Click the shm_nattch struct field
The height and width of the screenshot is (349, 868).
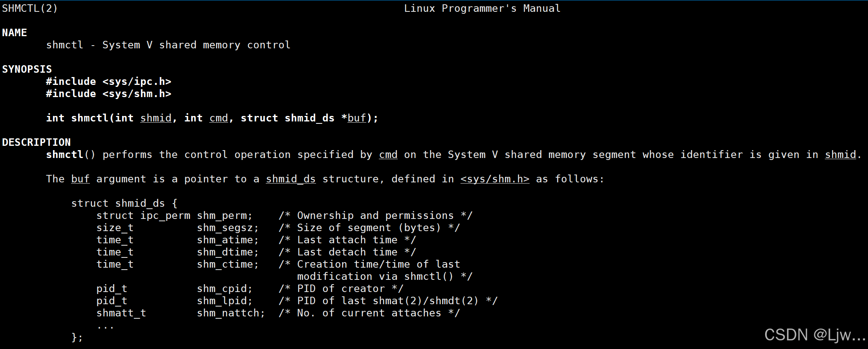[x=230, y=313]
